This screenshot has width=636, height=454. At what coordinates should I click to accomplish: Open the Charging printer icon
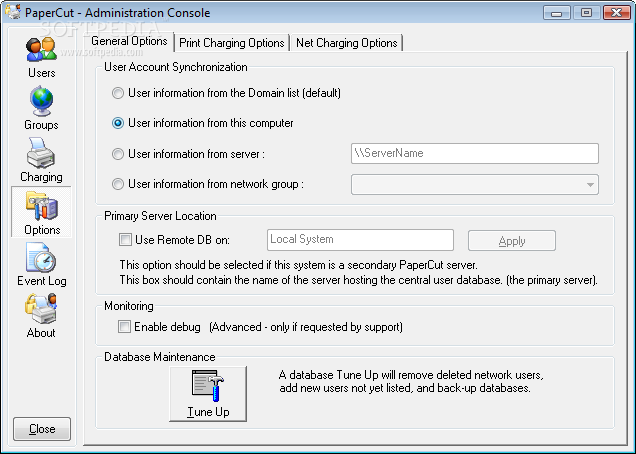pyautogui.click(x=41, y=153)
